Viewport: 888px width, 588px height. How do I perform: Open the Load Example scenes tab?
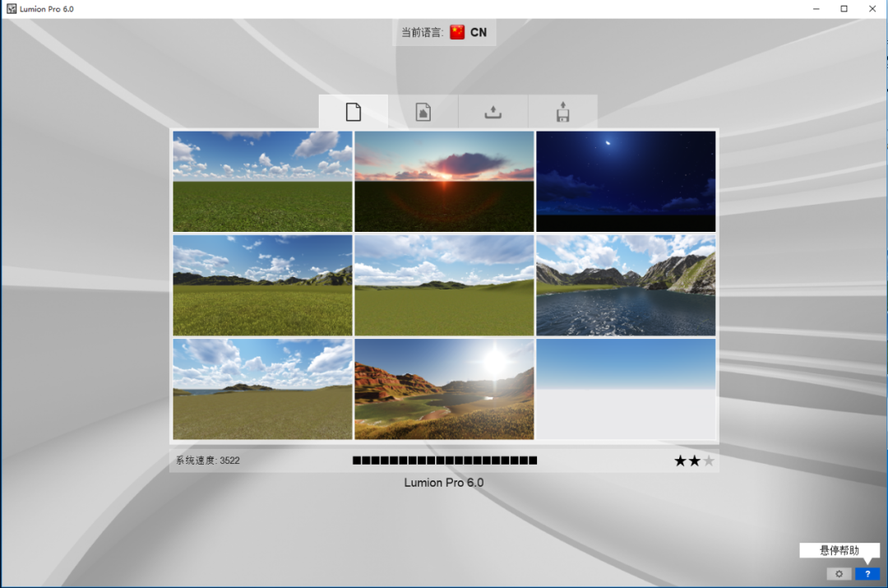point(423,112)
